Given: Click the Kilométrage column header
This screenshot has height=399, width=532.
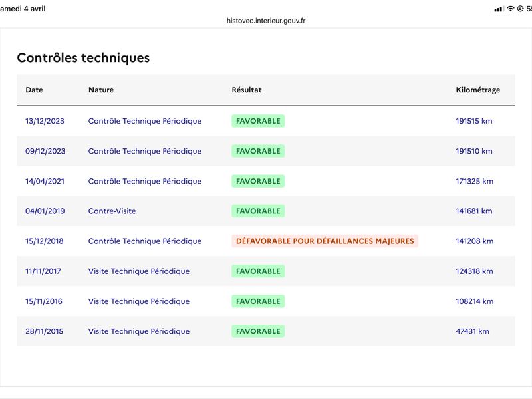Looking at the screenshot, I should (478, 90).
